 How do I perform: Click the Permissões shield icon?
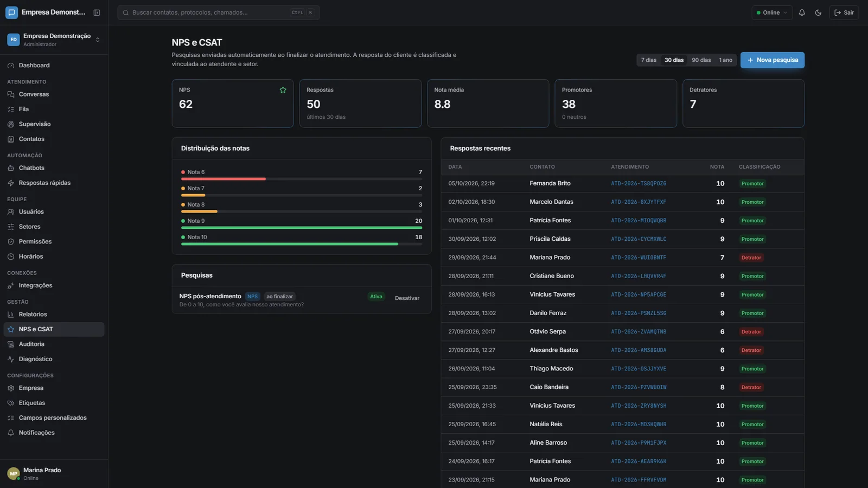tap(11, 241)
